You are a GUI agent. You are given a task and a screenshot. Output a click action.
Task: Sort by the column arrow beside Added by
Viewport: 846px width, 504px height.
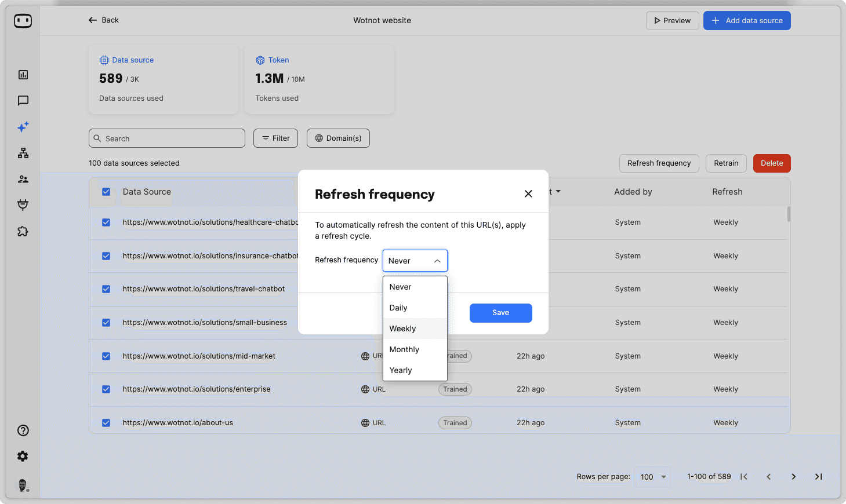558,191
